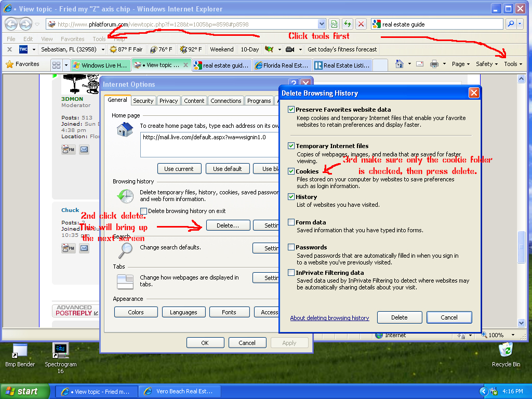Uncheck Temporary Internet files checkbox
Screen dimensions: 532x399
pyautogui.click(x=291, y=146)
